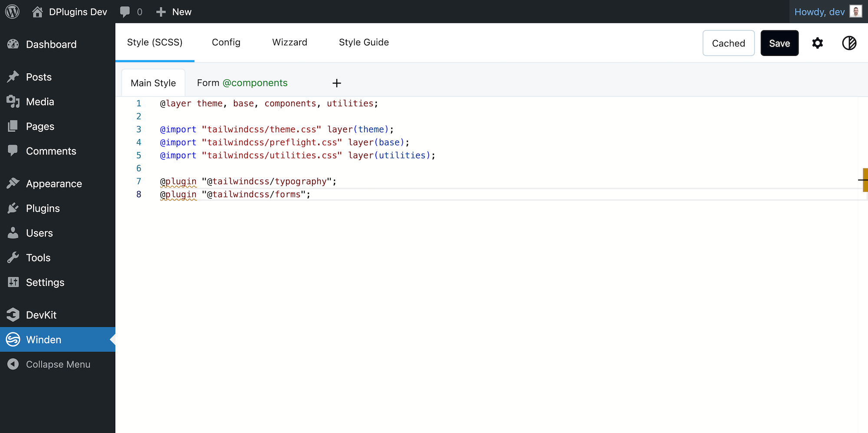The height and width of the screenshot is (433, 868).
Task: Click the yellow marker on the editor scrollbar
Action: point(865,180)
